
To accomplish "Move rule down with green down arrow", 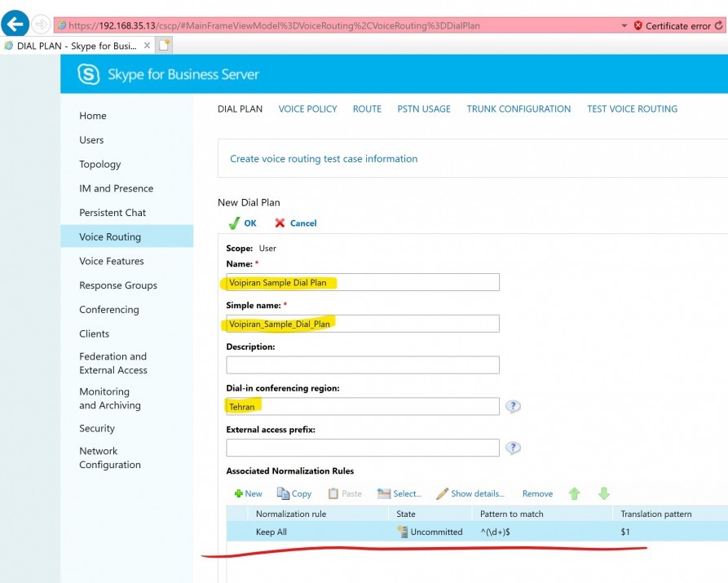I will [603, 493].
